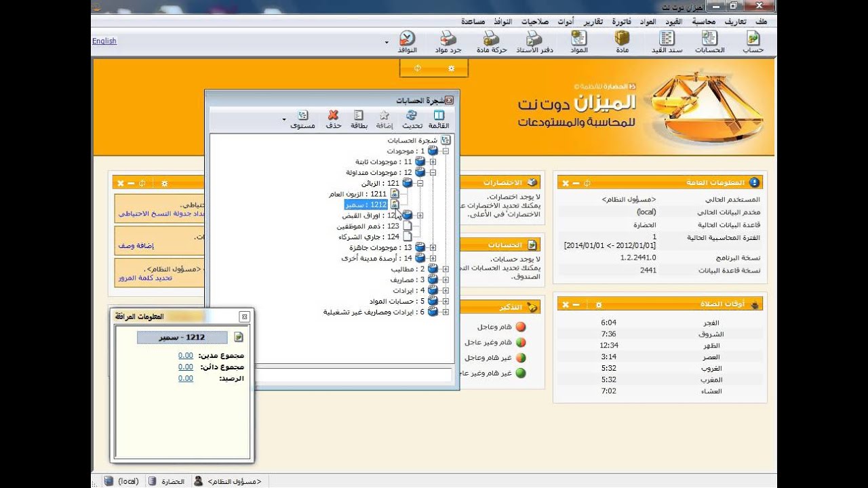Click the الاختصارات panel header icon
This screenshot has width=868, height=488.
(x=532, y=182)
